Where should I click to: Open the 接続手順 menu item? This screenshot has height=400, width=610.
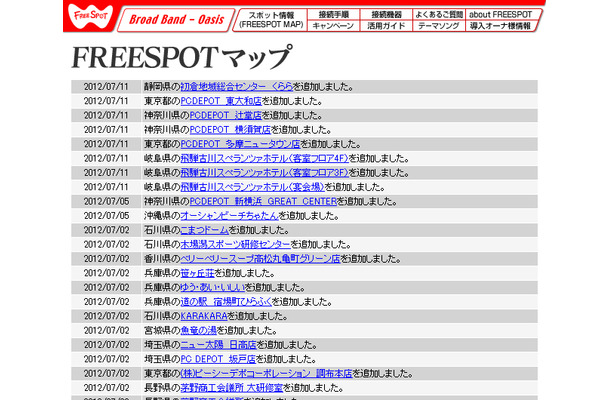pos(333,14)
